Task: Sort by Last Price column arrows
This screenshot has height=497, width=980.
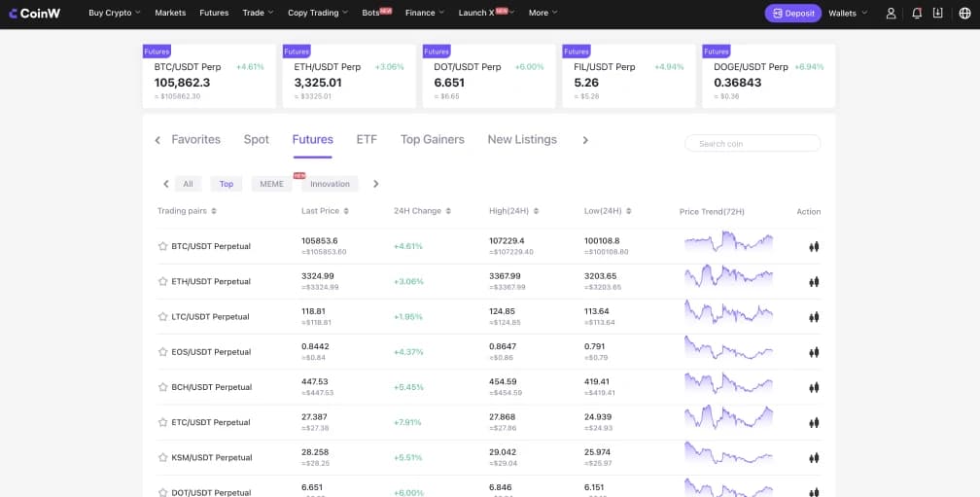Action: pos(346,211)
